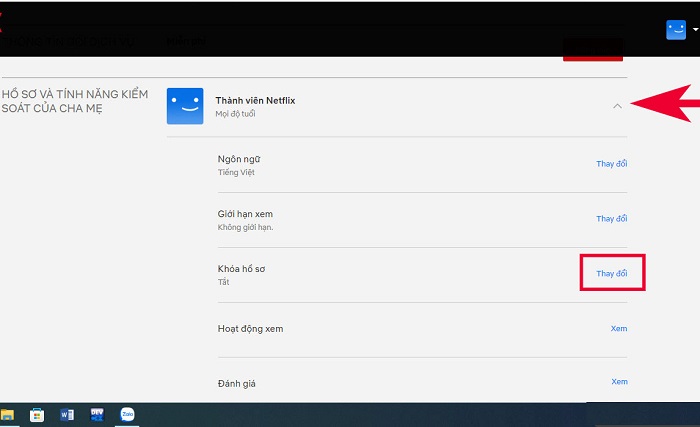The width and height of the screenshot is (700, 427).
Task: Click the Giới hạn xem row label
Action: [245, 214]
